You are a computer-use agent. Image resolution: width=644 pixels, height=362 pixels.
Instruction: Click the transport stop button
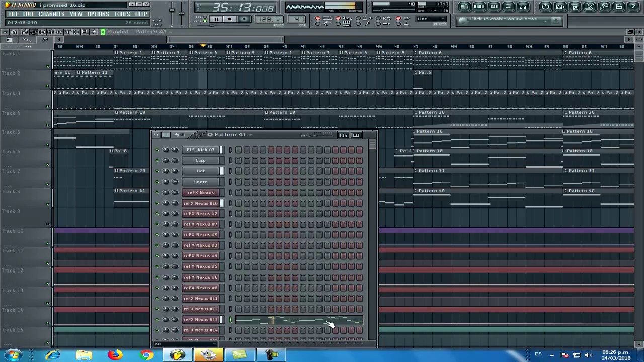[229, 19]
